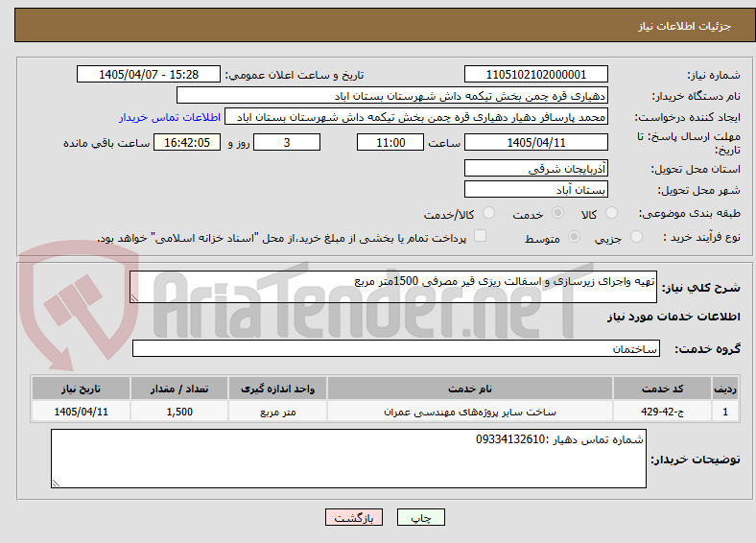This screenshot has height=543, width=756.
Task: Click the تعداد / مقدار column header
Action: pyautogui.click(x=179, y=389)
